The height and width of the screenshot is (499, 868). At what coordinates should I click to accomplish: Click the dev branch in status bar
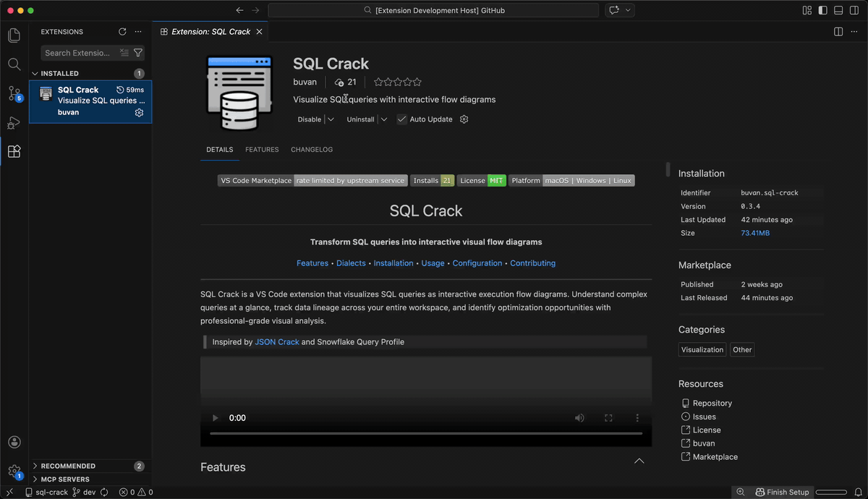tap(84, 492)
